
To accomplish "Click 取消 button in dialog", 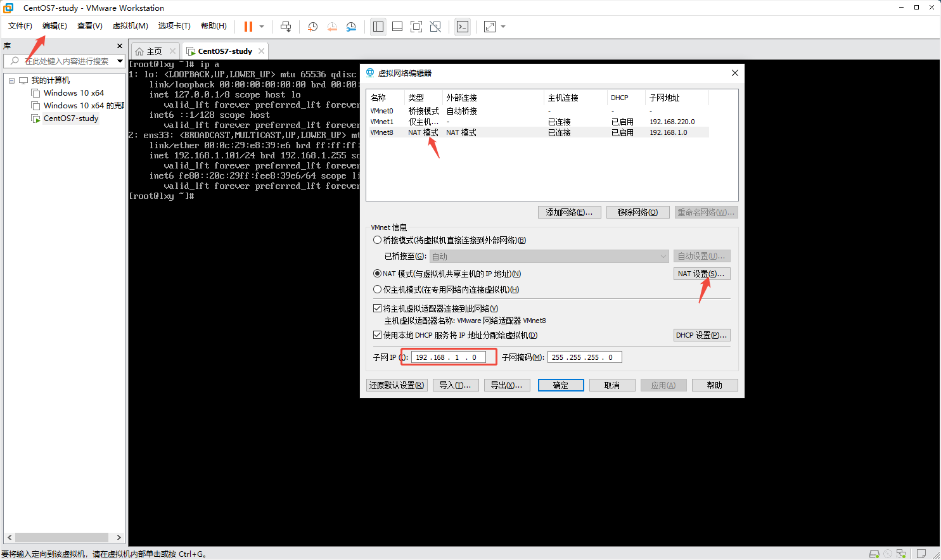I will point(612,385).
